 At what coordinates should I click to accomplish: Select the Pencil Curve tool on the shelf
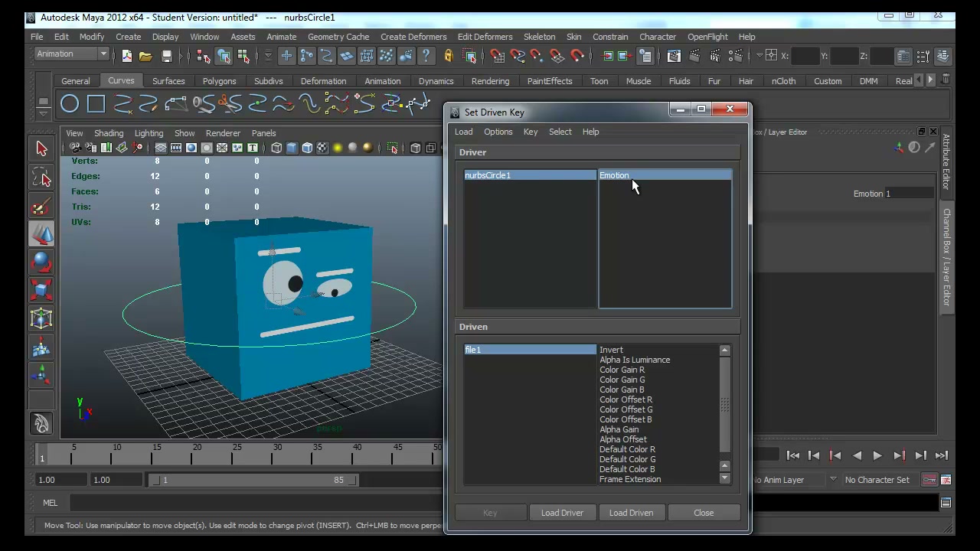click(149, 103)
